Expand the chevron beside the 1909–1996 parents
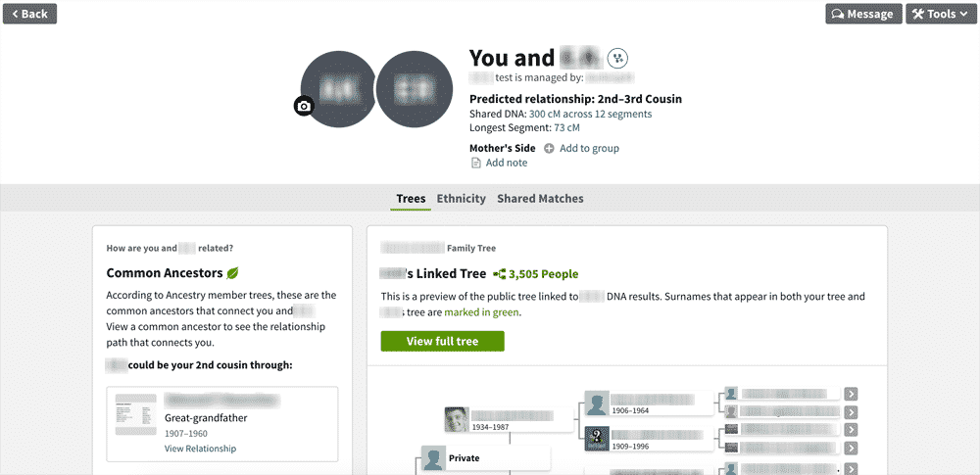The height and width of the screenshot is (475, 980). (x=851, y=430)
